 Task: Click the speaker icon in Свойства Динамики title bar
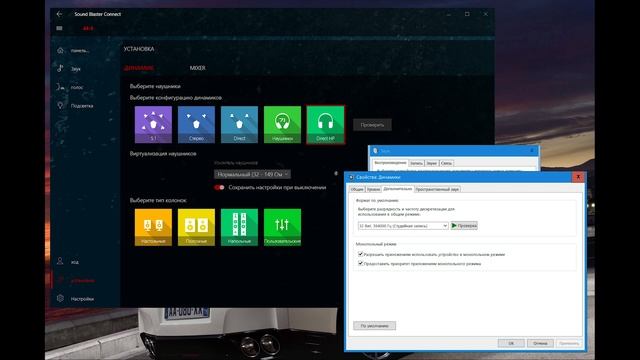click(351, 177)
